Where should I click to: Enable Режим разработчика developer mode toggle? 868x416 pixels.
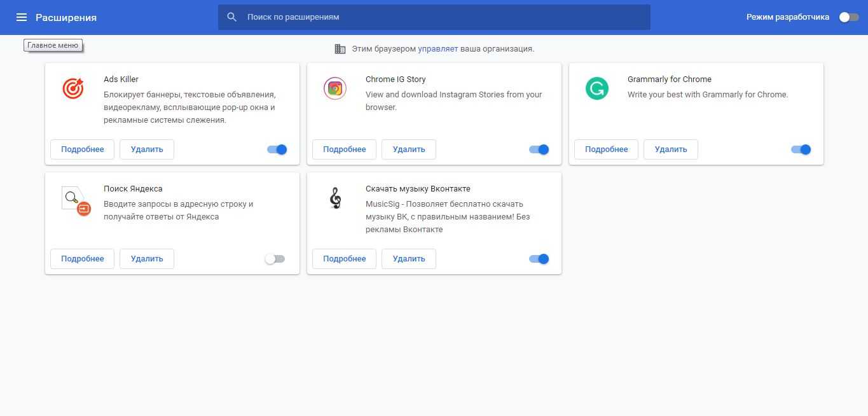click(848, 17)
